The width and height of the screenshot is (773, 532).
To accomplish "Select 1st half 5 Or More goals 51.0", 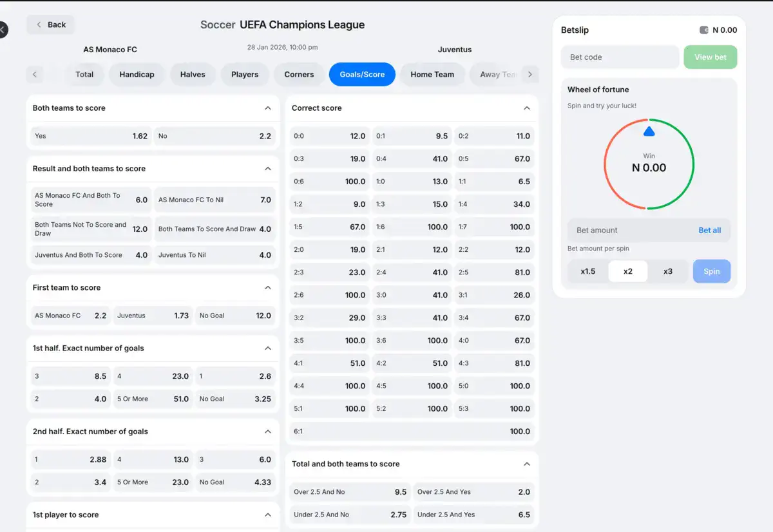I will pos(153,399).
